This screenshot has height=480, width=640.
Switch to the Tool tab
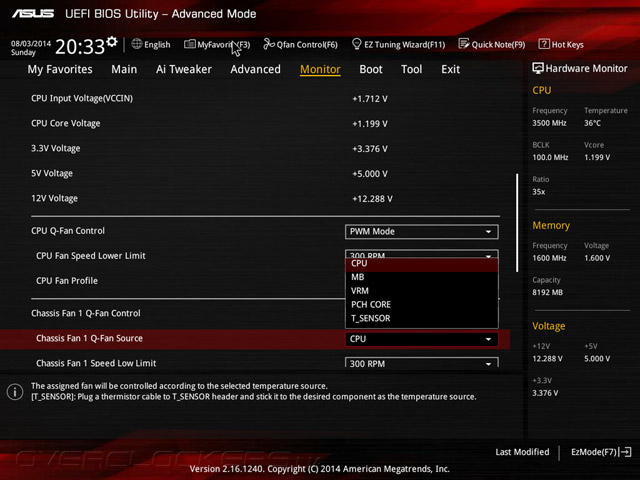411,69
